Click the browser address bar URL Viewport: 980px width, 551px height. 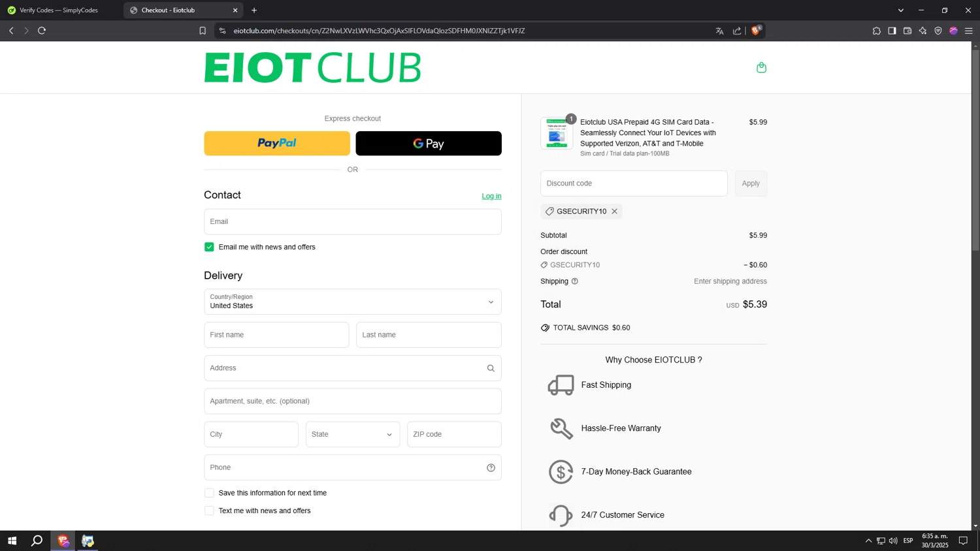coord(379,31)
